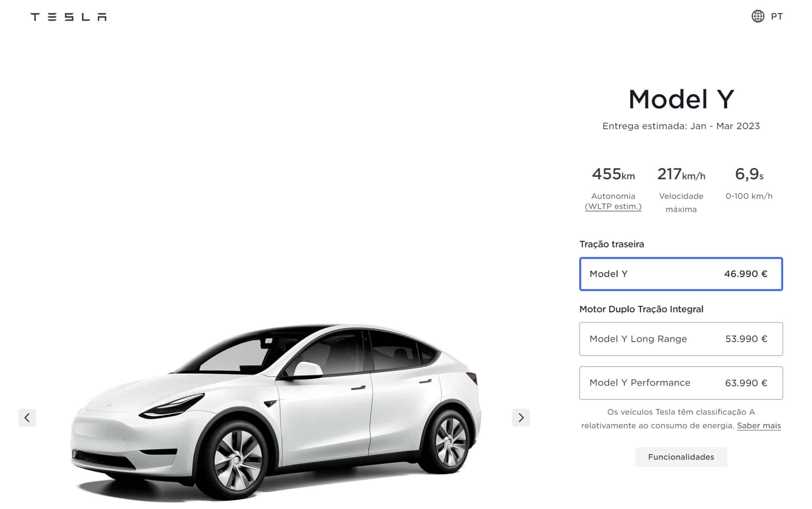Select Model Y Performance option

(681, 383)
